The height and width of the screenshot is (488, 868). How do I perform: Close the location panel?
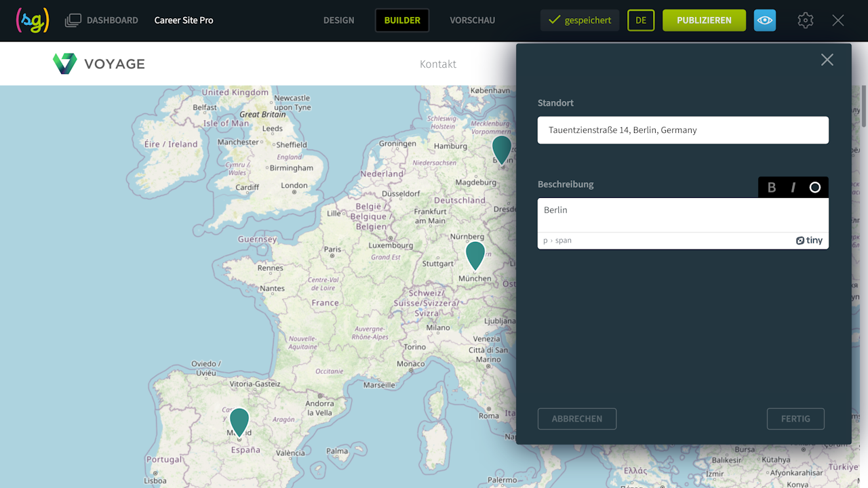pyautogui.click(x=827, y=60)
